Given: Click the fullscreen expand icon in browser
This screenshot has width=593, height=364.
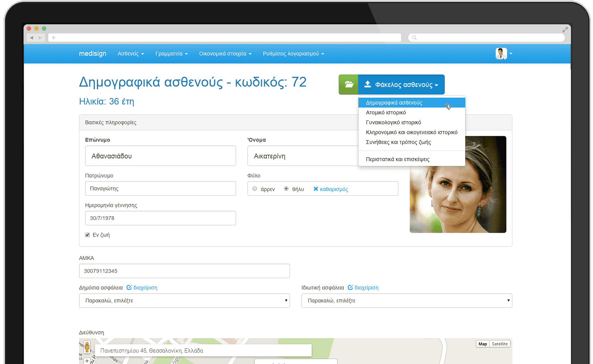Looking at the screenshot, I should tap(565, 30).
